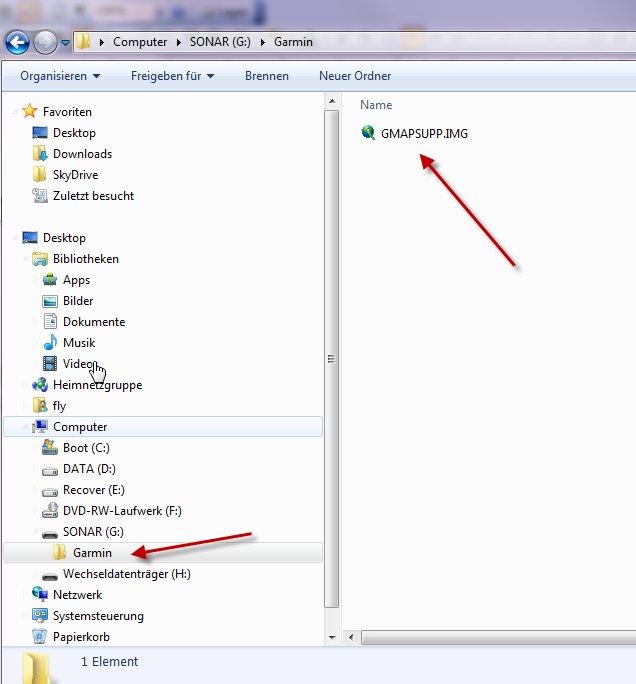Image resolution: width=636 pixels, height=684 pixels.
Task: Open the GMAPSUPP.IMG file icon
Action: [x=368, y=133]
